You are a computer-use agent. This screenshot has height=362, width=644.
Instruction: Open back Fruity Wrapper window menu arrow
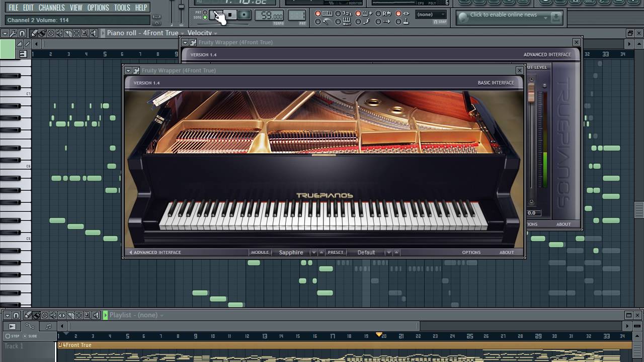tap(185, 42)
